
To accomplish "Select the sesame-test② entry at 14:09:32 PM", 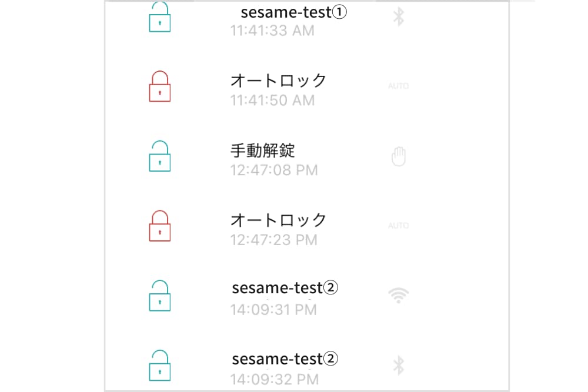I will tap(286, 359).
